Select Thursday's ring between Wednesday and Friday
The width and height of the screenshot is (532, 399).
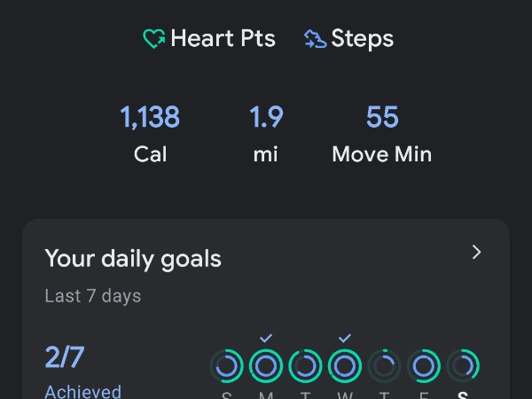coord(384,365)
